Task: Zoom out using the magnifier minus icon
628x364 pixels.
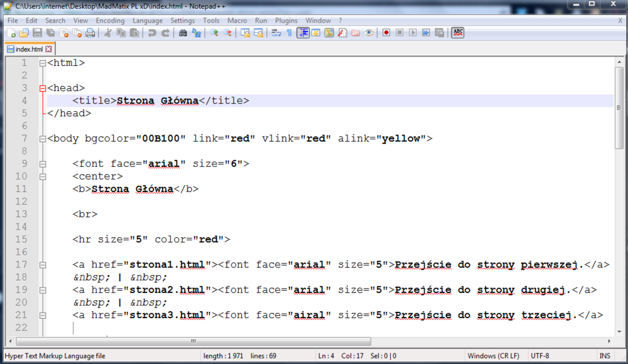Action: click(x=227, y=33)
